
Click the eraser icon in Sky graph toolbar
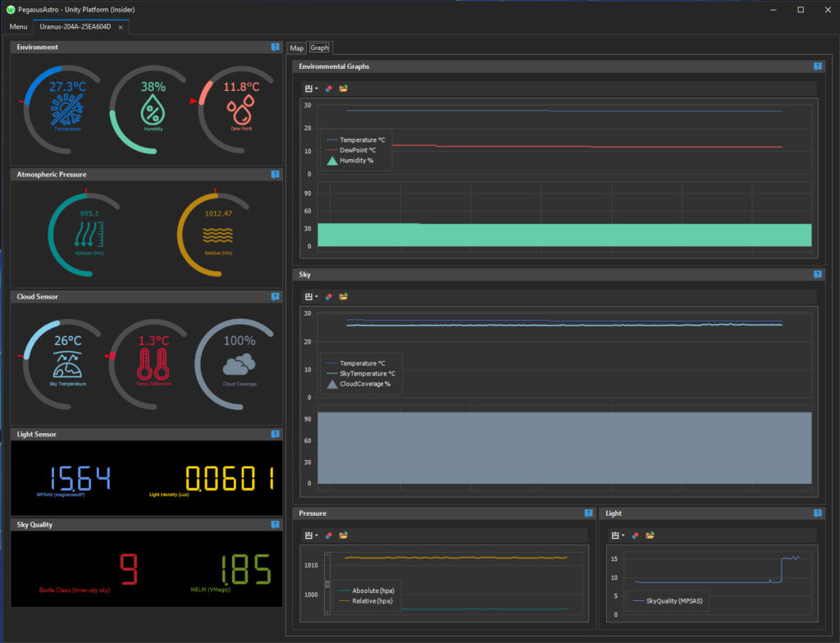click(x=329, y=296)
